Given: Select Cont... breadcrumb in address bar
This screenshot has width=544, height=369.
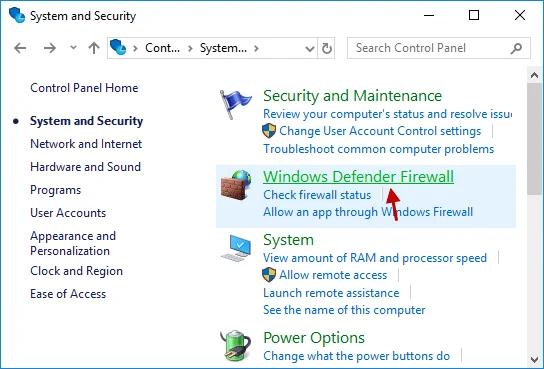Looking at the screenshot, I should (162, 48).
